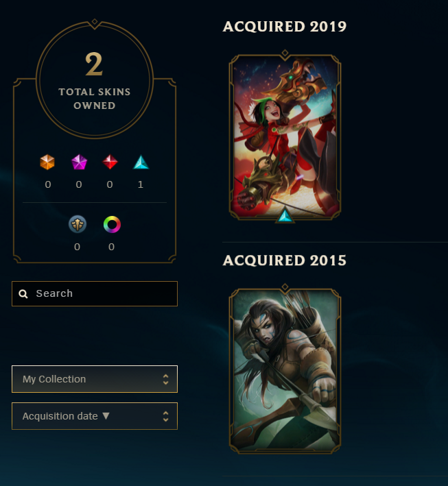Click the red Legendary skin gem icon
The height and width of the screenshot is (486, 448).
click(x=110, y=162)
